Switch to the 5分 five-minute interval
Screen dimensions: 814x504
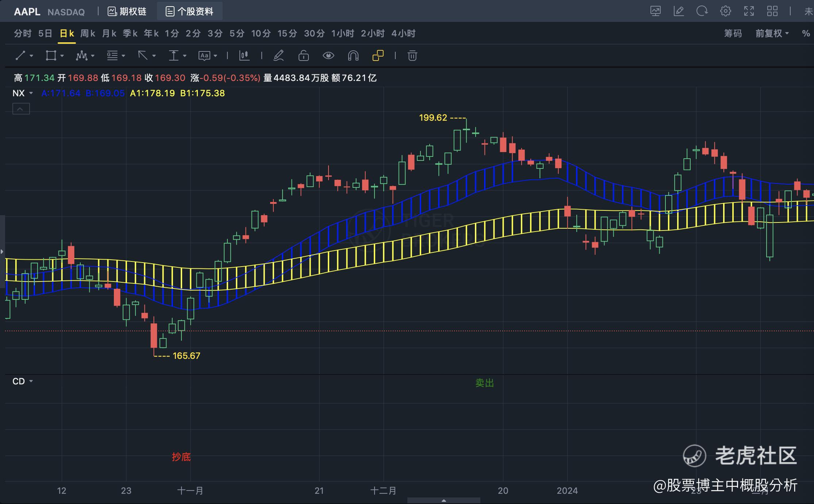coord(237,34)
